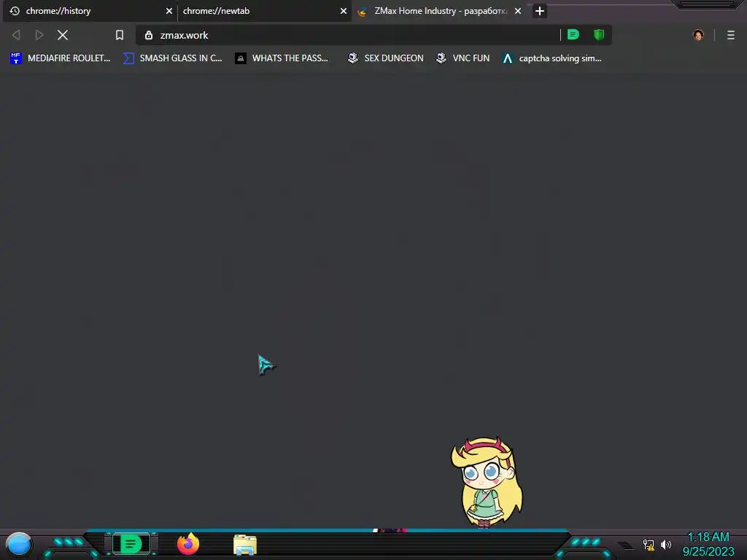The height and width of the screenshot is (560, 747).
Task: Open a new tab with plus button
Action: pyautogui.click(x=539, y=11)
